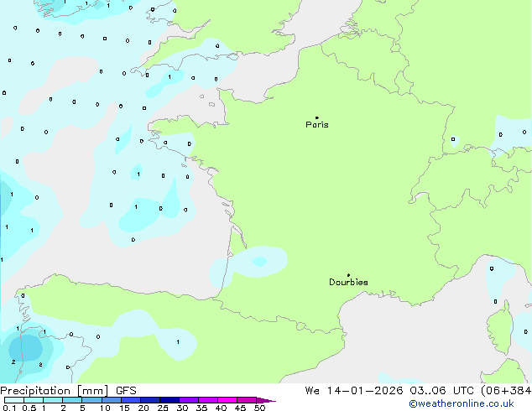This screenshot has width=532, height=411.
Task: Pick the 15–20 mm legend color swatch
Action: click(130, 400)
